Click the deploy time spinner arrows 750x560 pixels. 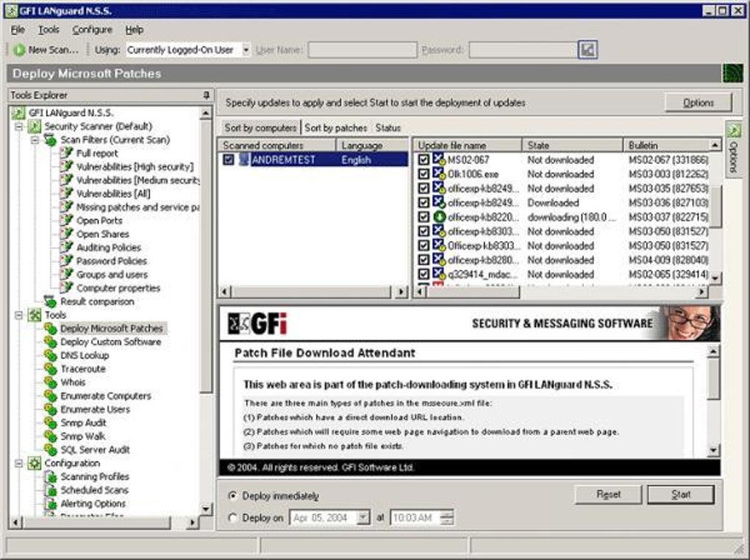click(447, 517)
